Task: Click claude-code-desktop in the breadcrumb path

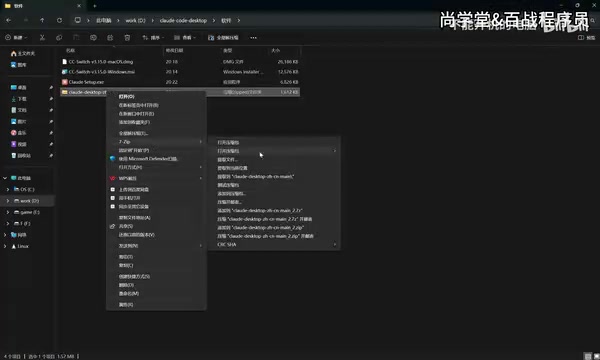Action: [x=183, y=20]
